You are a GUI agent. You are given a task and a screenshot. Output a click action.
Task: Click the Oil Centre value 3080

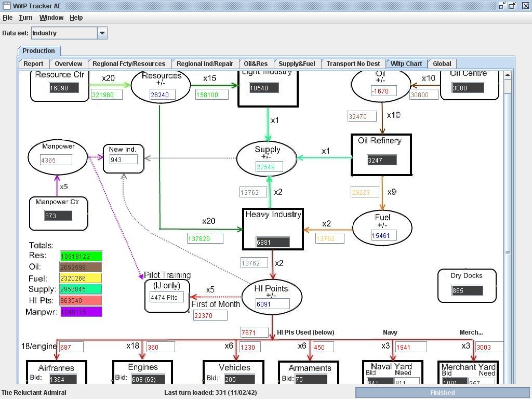coord(468,88)
